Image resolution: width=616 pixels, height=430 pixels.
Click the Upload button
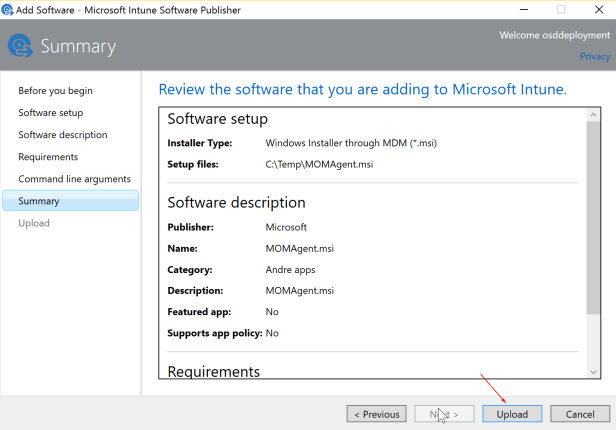(x=512, y=414)
